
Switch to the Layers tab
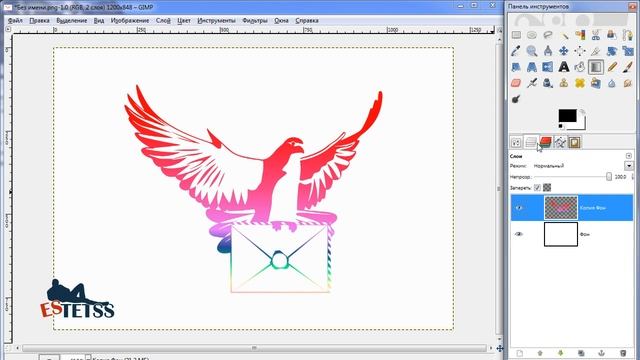[531, 142]
